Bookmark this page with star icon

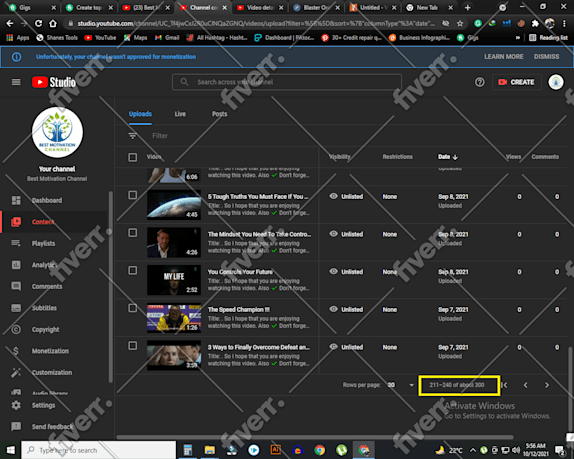coord(460,23)
